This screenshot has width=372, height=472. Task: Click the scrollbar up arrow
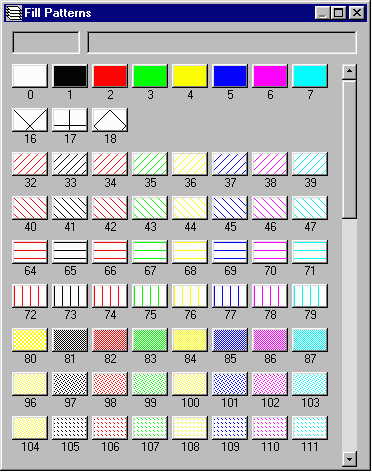tap(349, 71)
